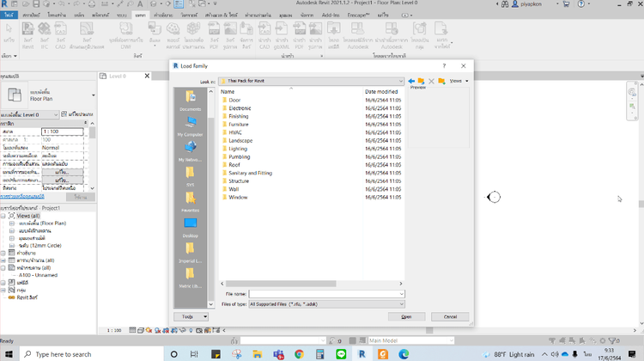Open My Network place shortcut
The image size is (644, 361).
click(x=190, y=151)
